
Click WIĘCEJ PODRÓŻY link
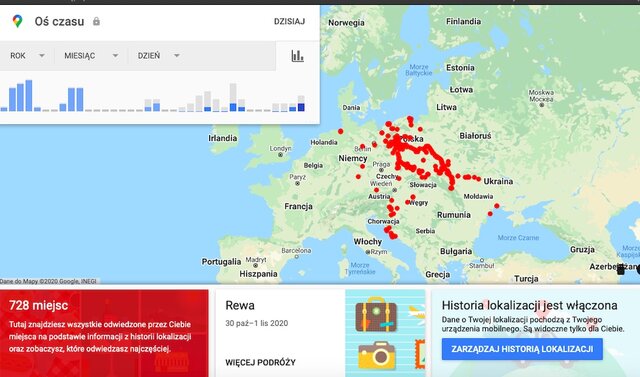pos(260,362)
